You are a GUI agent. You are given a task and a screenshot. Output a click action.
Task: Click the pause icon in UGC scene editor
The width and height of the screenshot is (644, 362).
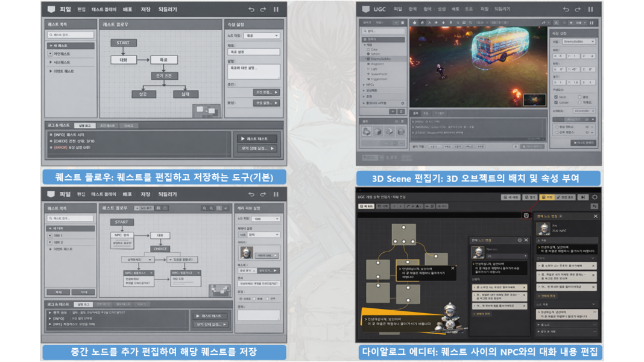(590, 10)
